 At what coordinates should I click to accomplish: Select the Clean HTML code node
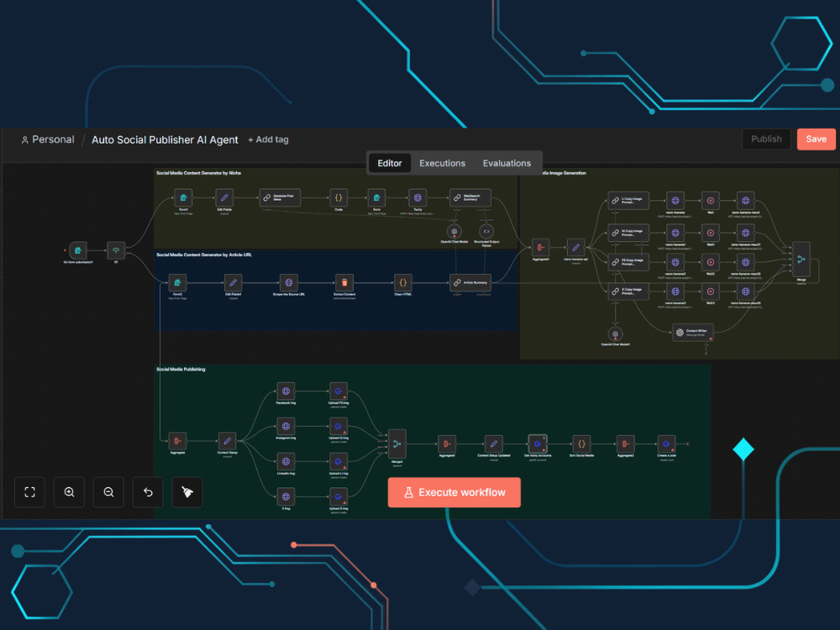[403, 282]
